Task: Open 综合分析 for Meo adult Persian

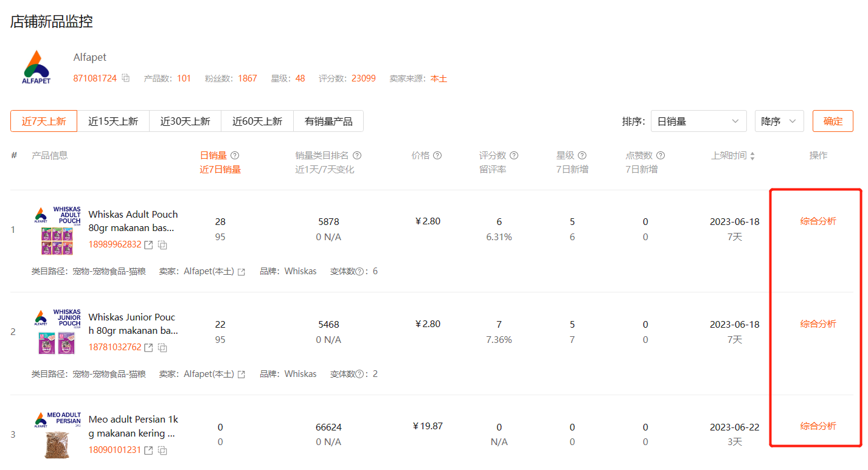Action: tap(818, 426)
